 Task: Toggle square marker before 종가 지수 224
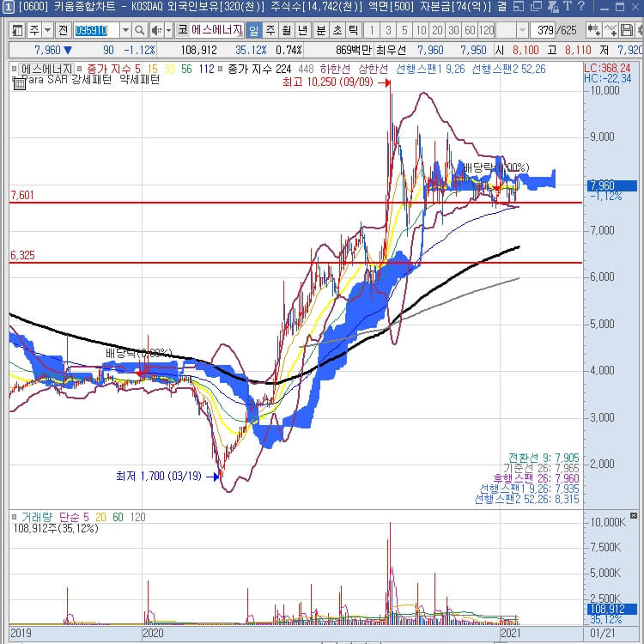coord(220,69)
